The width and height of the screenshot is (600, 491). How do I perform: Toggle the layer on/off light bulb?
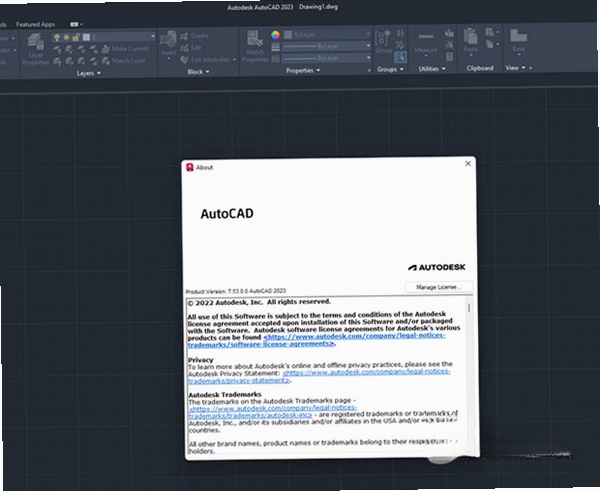click(57, 37)
